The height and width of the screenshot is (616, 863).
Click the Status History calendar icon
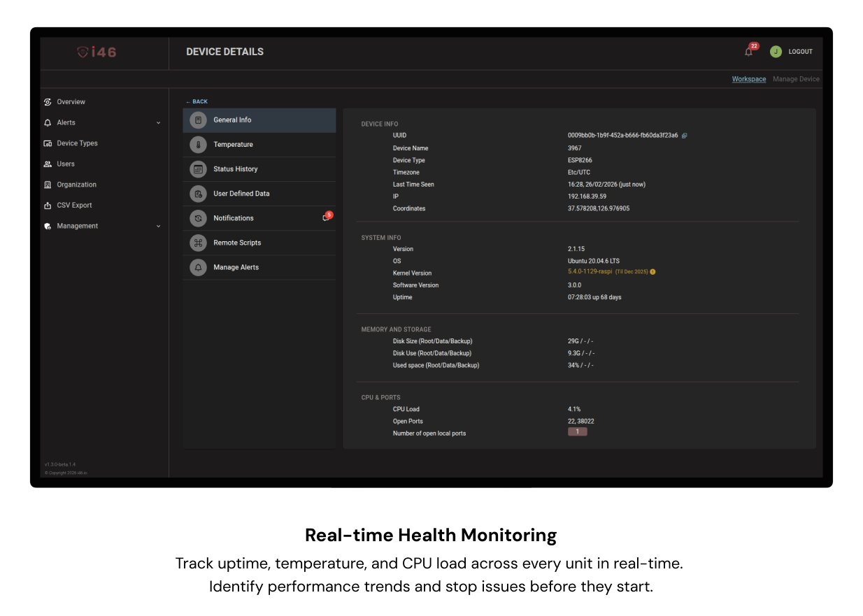[x=198, y=169]
